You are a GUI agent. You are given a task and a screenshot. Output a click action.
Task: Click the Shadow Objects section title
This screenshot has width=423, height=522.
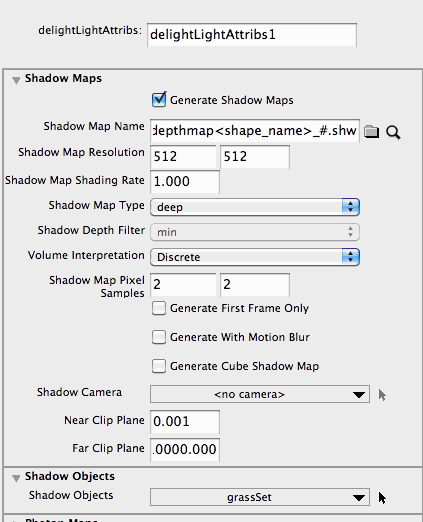click(x=70, y=476)
